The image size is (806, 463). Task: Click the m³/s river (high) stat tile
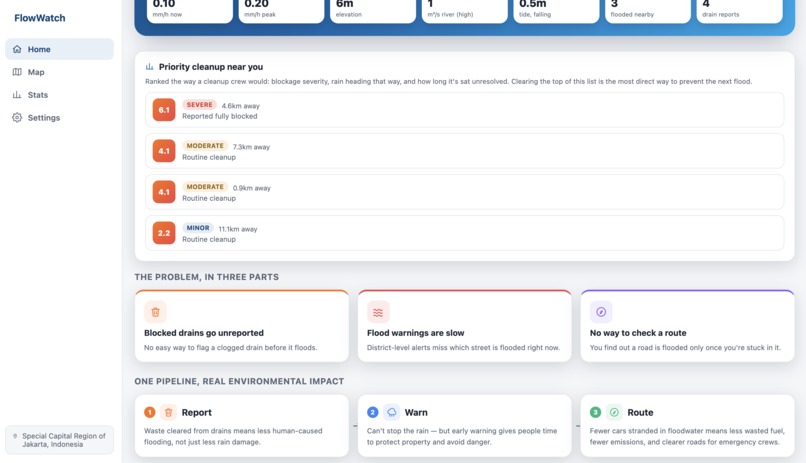(464, 10)
